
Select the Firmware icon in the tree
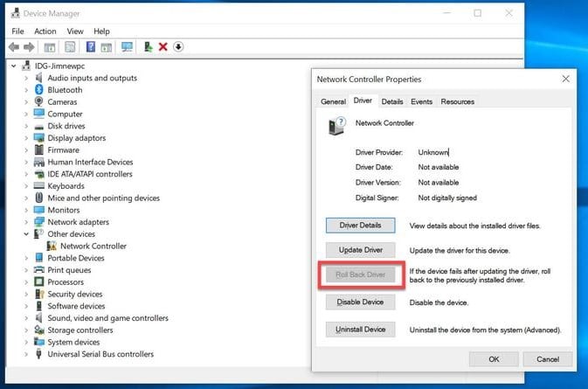point(39,149)
